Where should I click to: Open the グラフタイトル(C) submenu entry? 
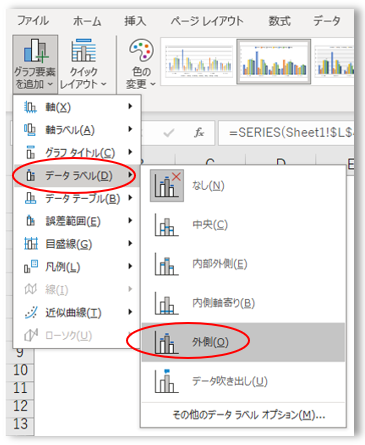[77, 153]
